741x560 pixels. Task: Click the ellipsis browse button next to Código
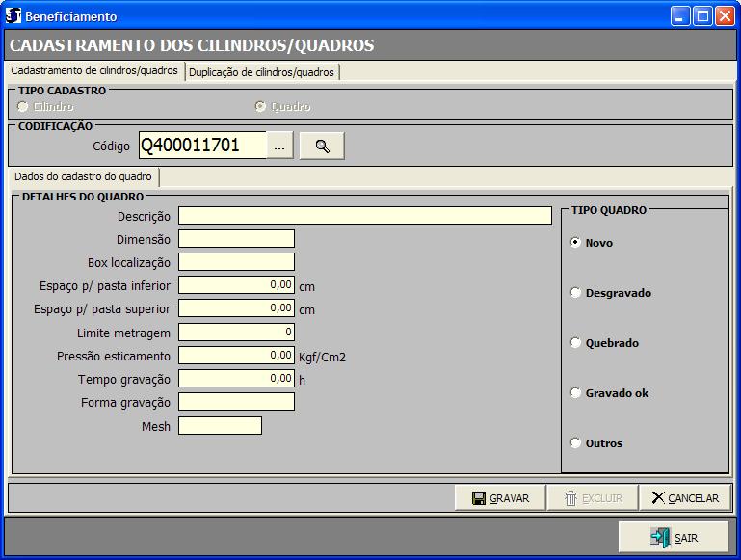click(x=279, y=146)
